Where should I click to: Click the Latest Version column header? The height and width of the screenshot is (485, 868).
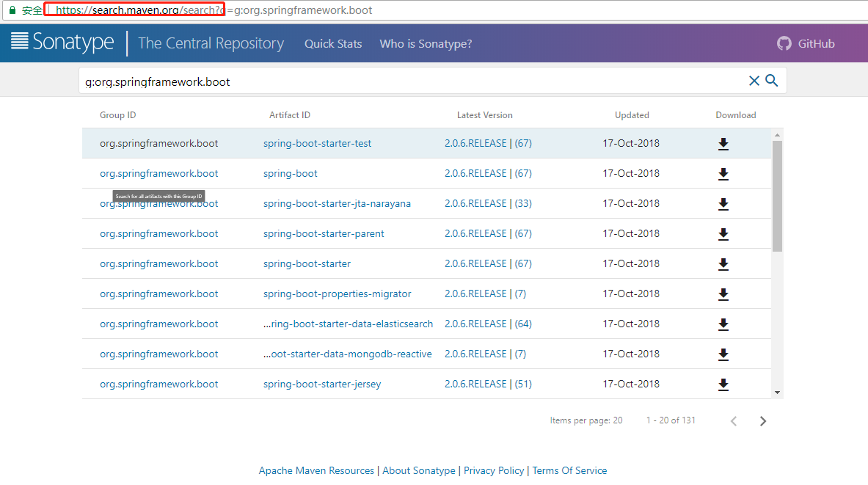tap(484, 115)
